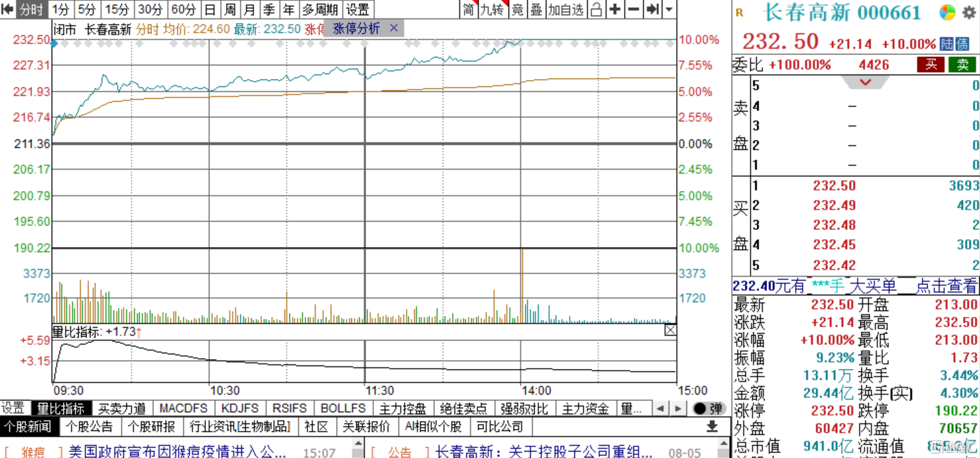Select the 绝佳卖点 indicator tab
Viewport: 980px width, 458px height.
[463, 408]
